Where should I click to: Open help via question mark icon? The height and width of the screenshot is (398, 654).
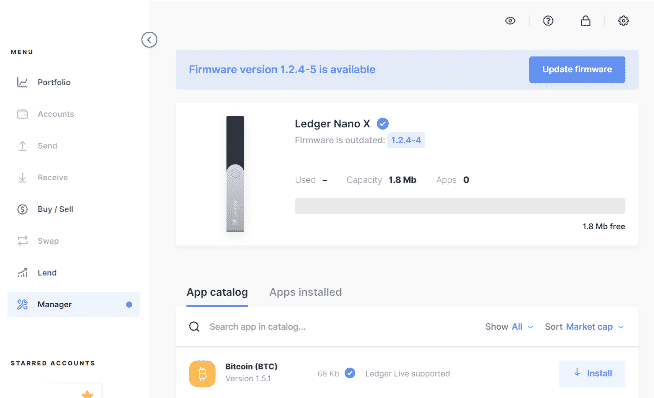(x=548, y=21)
